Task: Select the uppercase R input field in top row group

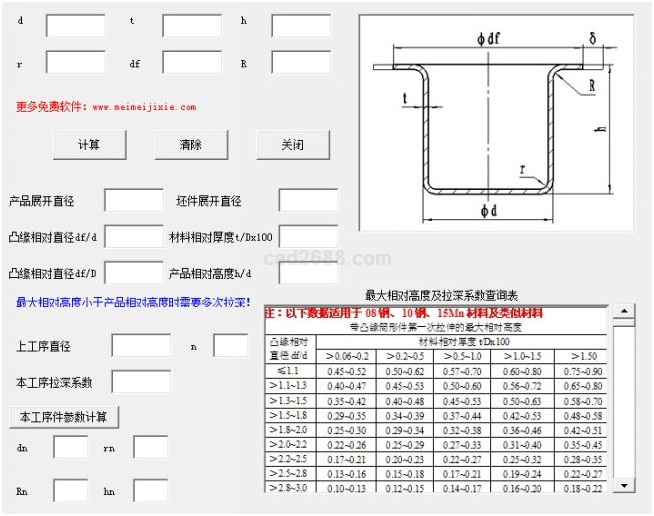Action: point(300,62)
